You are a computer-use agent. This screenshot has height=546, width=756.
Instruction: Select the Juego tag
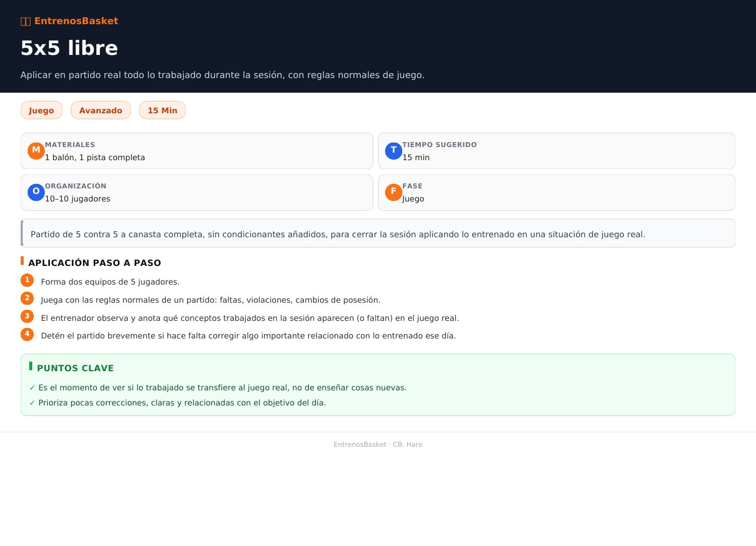(x=41, y=110)
